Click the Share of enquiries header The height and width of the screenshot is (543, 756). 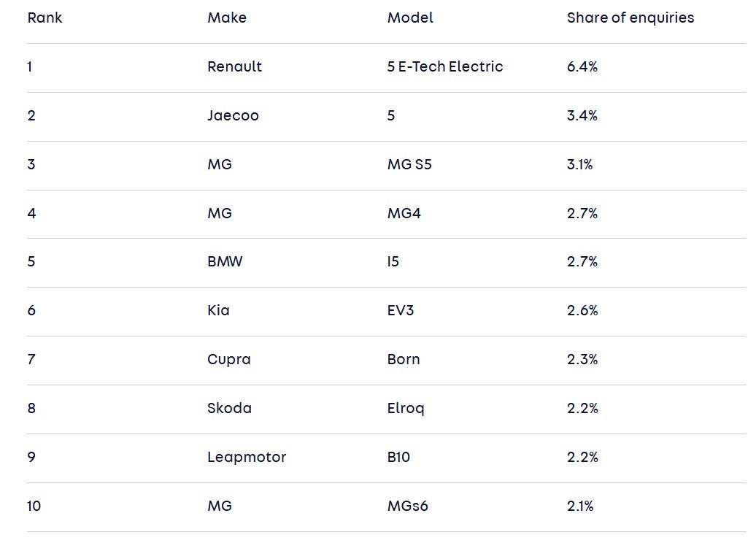630,18
